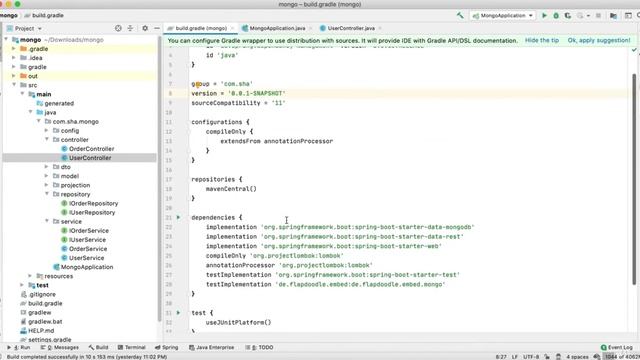The height and width of the screenshot is (360, 640).
Task: Open the Terminal tool window
Action: [131, 347]
